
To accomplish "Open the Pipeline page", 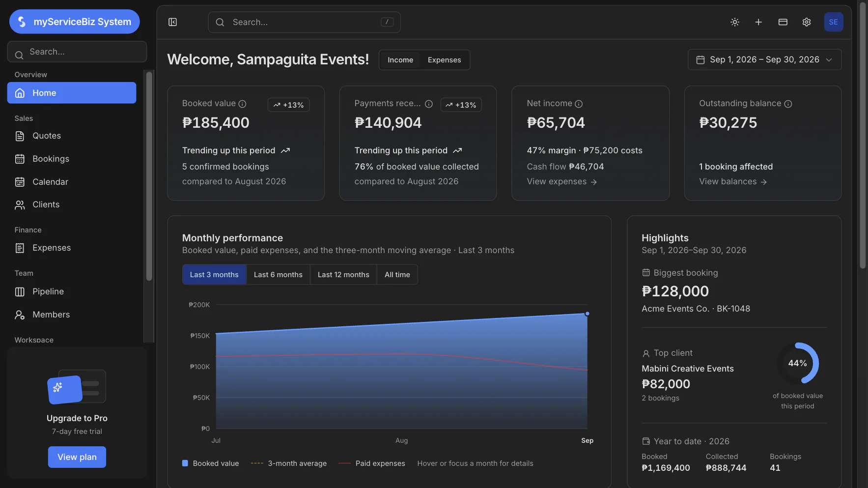I will [x=72, y=291].
